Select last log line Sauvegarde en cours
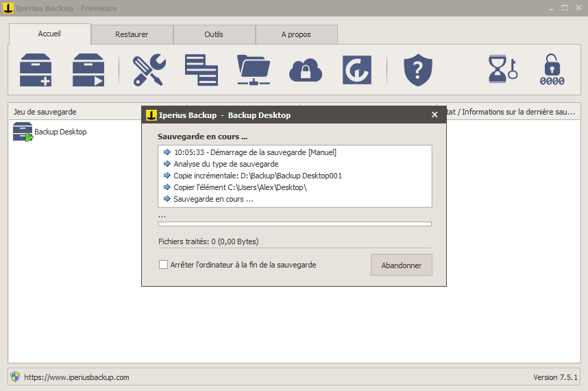Image resolution: width=588 pixels, height=391 pixels. pyautogui.click(x=213, y=199)
